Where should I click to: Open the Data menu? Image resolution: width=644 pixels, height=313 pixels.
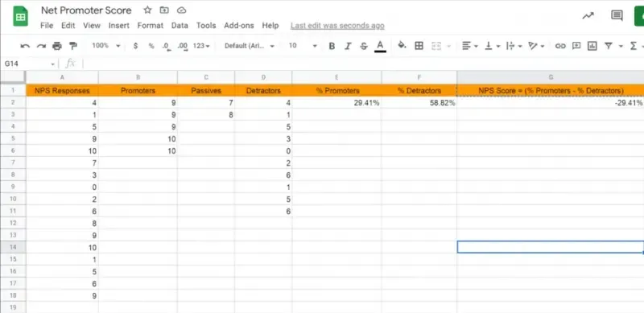click(180, 26)
